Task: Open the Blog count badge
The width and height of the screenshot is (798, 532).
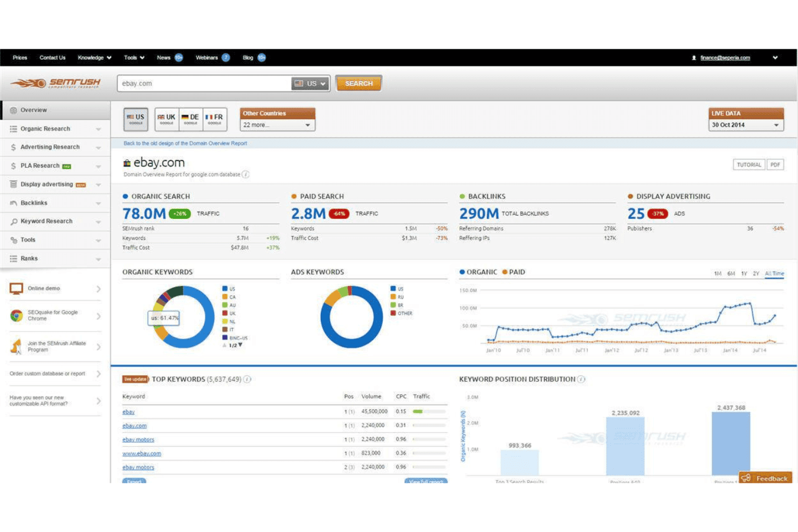Action: pyautogui.click(x=262, y=58)
